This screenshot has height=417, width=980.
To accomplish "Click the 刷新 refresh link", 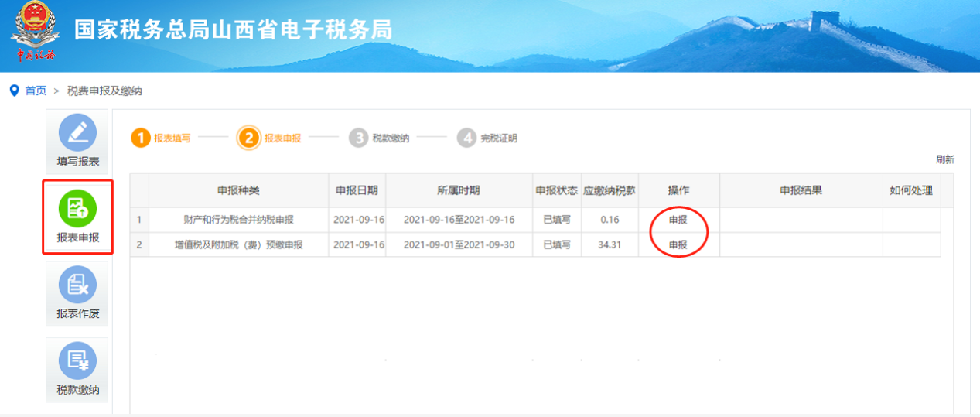I will click(945, 159).
